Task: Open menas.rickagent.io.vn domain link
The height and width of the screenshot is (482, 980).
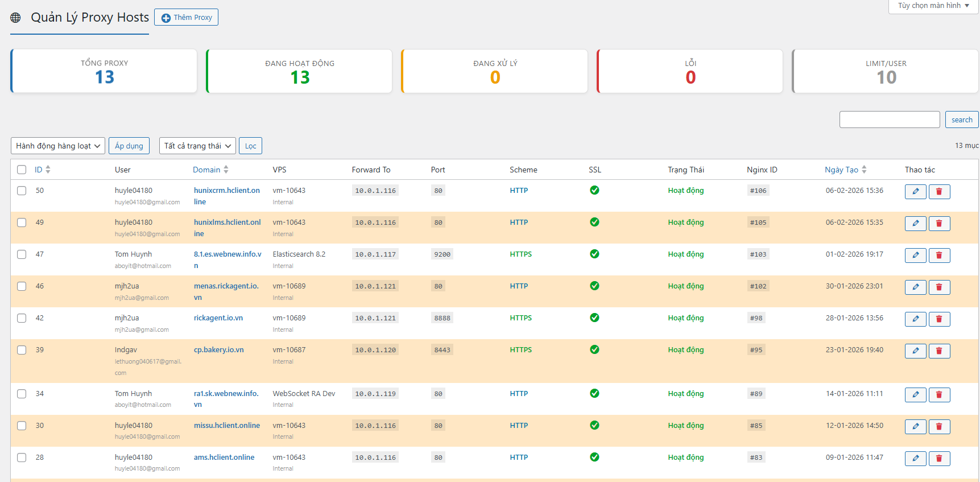Action: (226, 291)
